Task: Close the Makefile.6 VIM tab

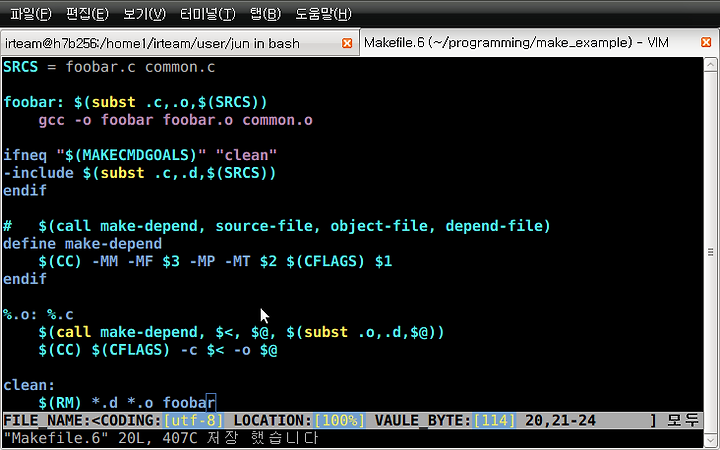Action: (706, 42)
